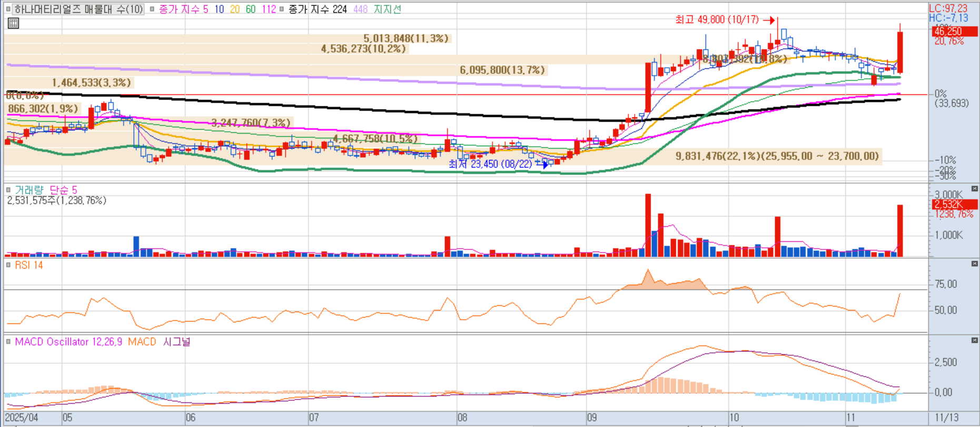Screen dimensions: 980x427
Task: Select the 종가 지수 5 moving average label
Action: pyautogui.click(x=184, y=9)
